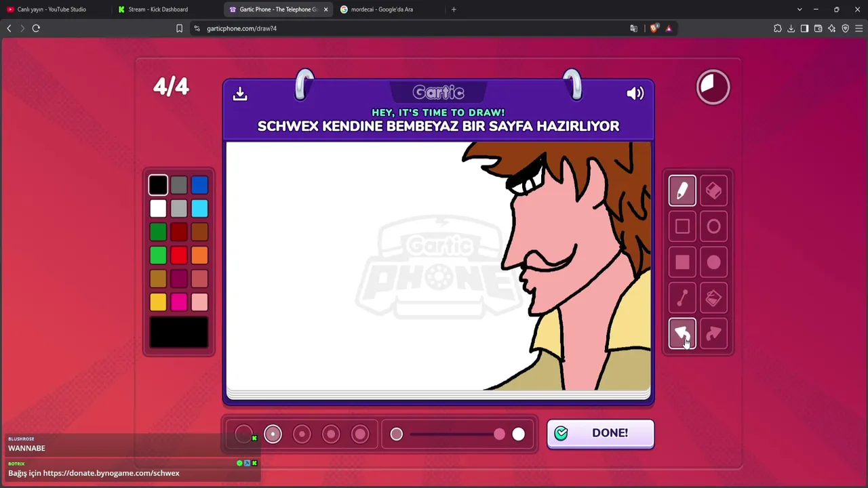Bookmark this page from the address bar

[179, 28]
